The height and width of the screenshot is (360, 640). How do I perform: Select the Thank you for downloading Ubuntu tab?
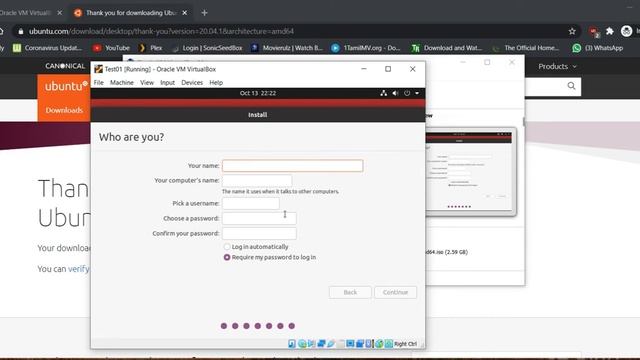pyautogui.click(x=130, y=13)
